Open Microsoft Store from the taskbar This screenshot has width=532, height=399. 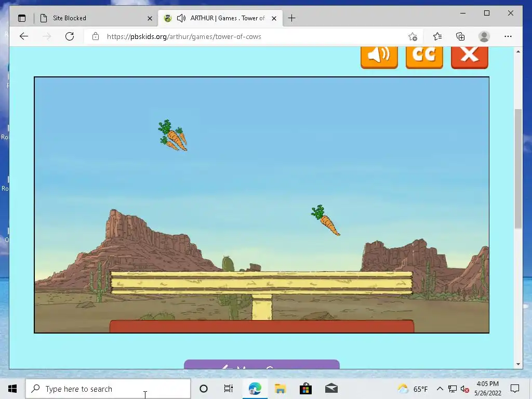point(305,389)
